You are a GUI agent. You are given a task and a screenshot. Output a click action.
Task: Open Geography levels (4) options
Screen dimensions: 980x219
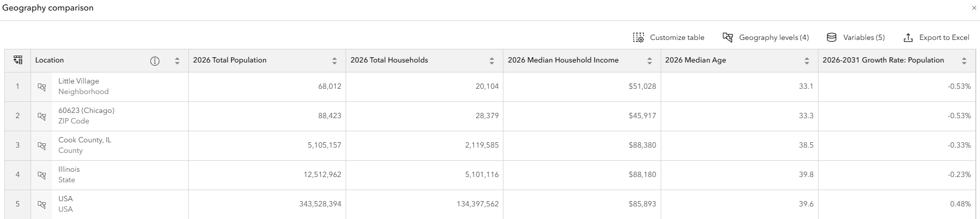pos(765,37)
